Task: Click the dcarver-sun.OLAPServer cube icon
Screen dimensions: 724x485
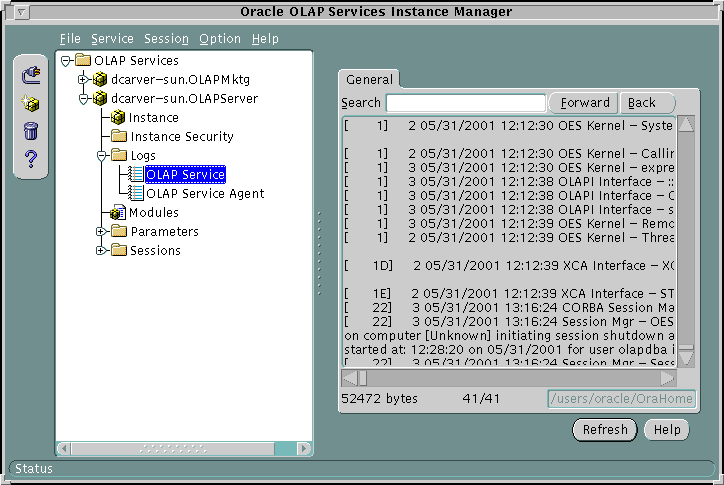Action: [x=100, y=98]
